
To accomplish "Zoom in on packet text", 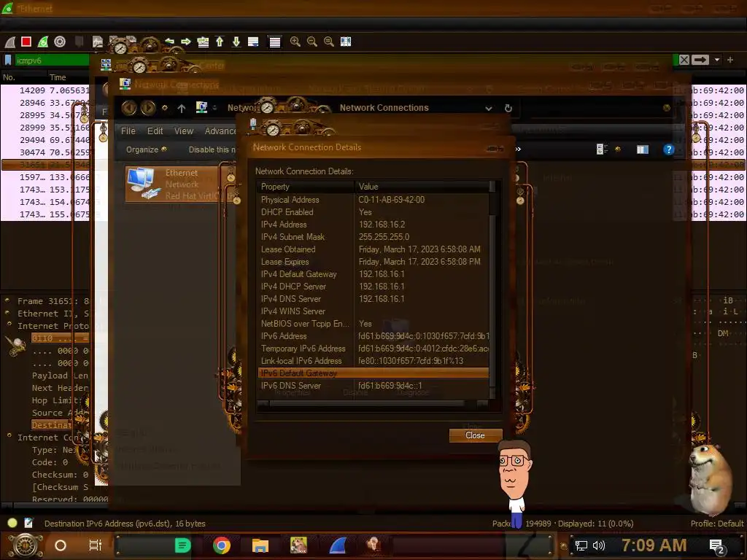I will (295, 42).
